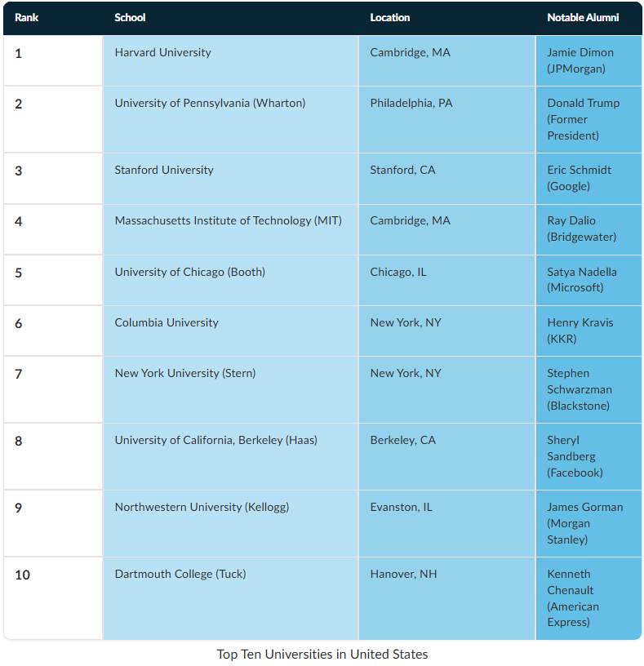The image size is (644, 666).
Task: Select the rank 5 cell
Action: coord(53,280)
